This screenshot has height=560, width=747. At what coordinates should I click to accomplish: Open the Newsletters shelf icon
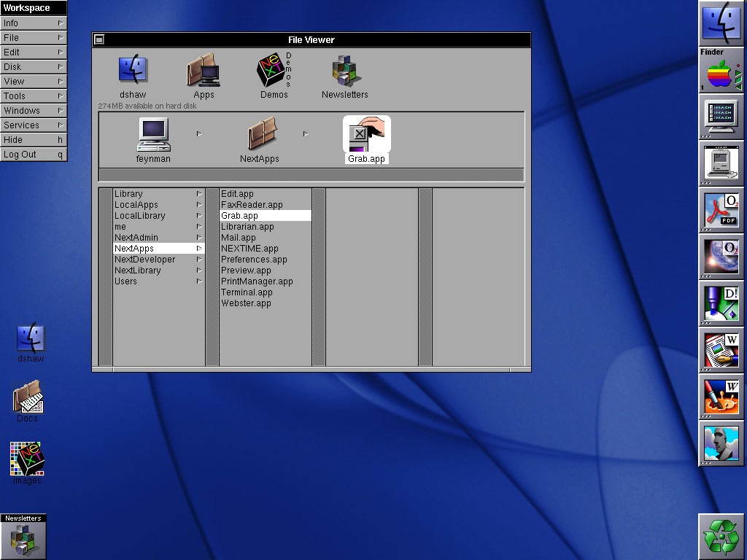[345, 71]
